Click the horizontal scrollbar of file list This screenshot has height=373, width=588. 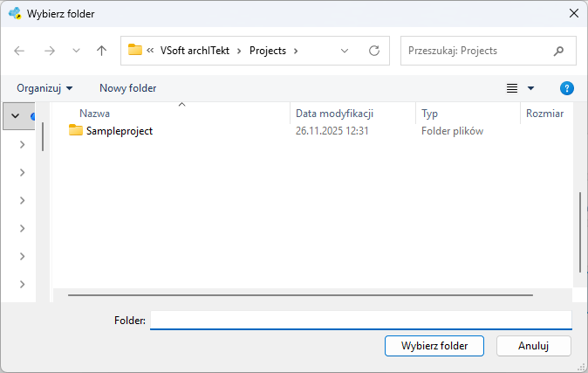300,295
